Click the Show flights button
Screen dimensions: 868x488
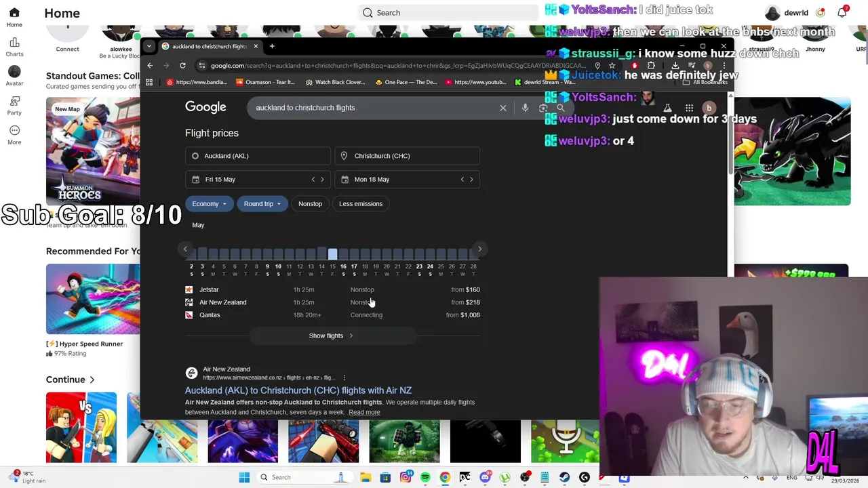pos(332,335)
